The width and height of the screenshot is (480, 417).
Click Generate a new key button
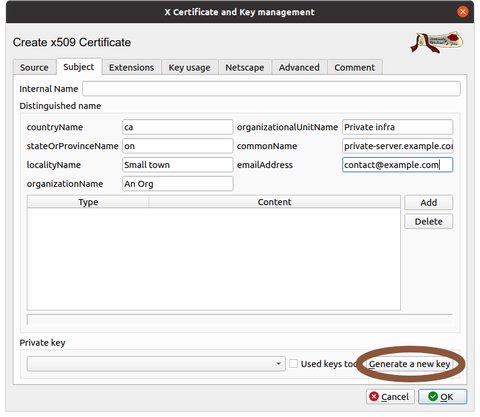(409, 364)
